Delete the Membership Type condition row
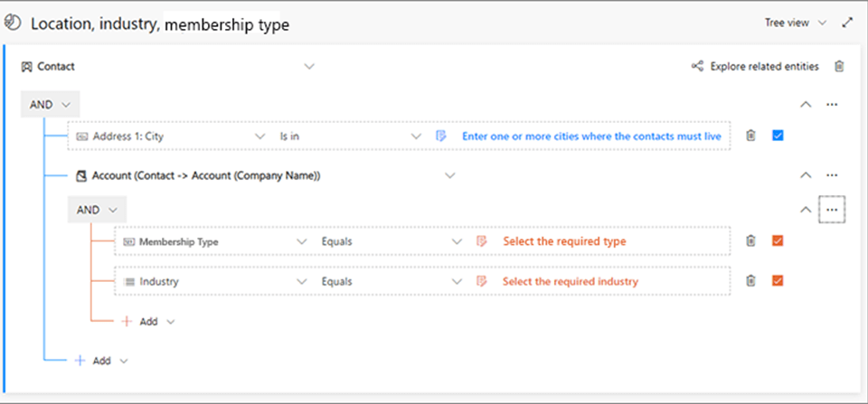 tap(750, 241)
